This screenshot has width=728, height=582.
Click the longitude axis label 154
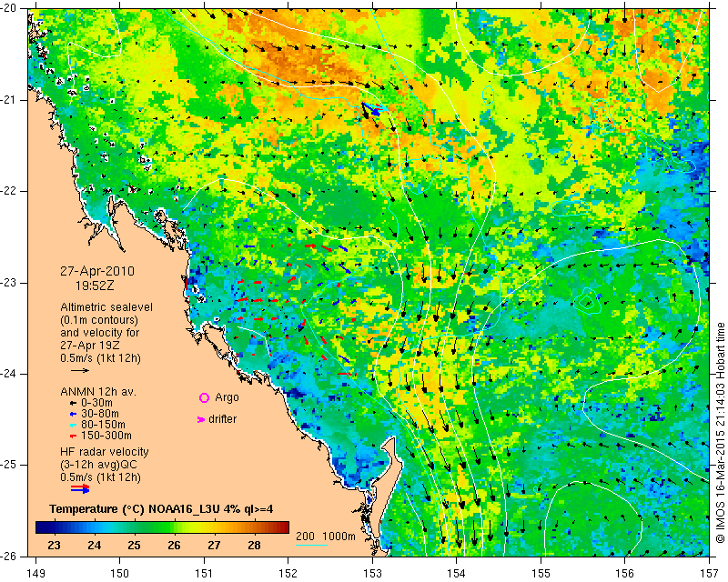coord(457,574)
